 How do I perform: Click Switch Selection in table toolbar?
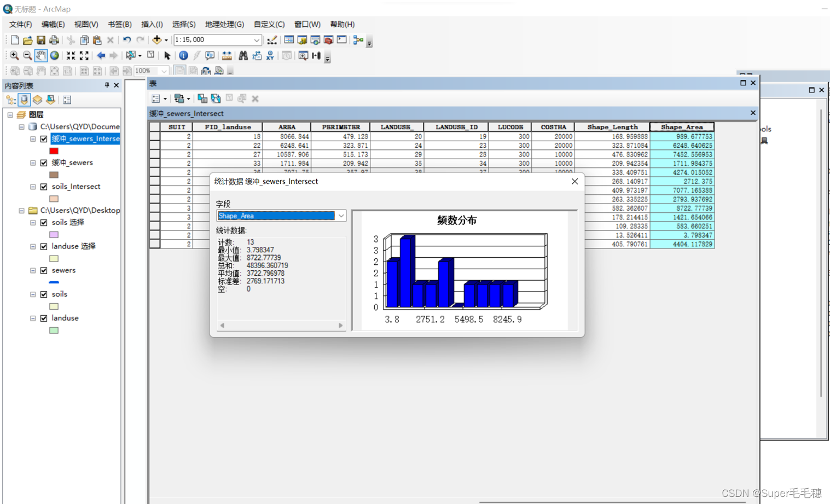pos(216,99)
